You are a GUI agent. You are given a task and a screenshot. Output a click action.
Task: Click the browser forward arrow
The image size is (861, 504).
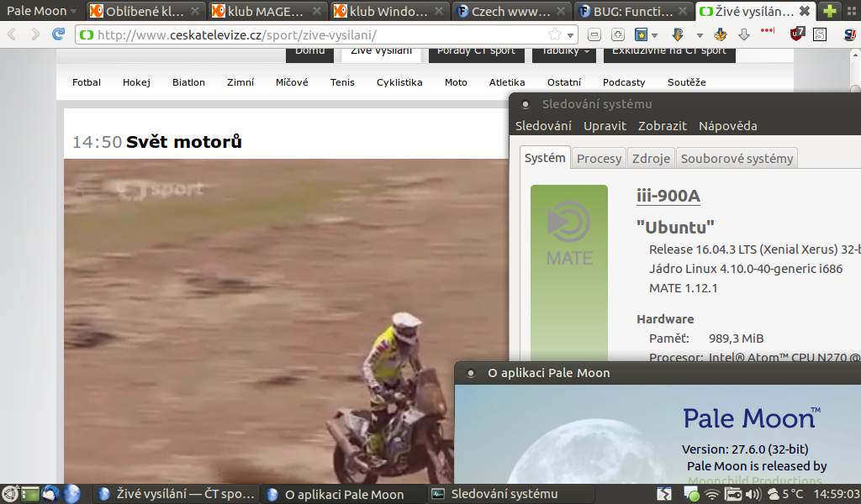(35, 34)
